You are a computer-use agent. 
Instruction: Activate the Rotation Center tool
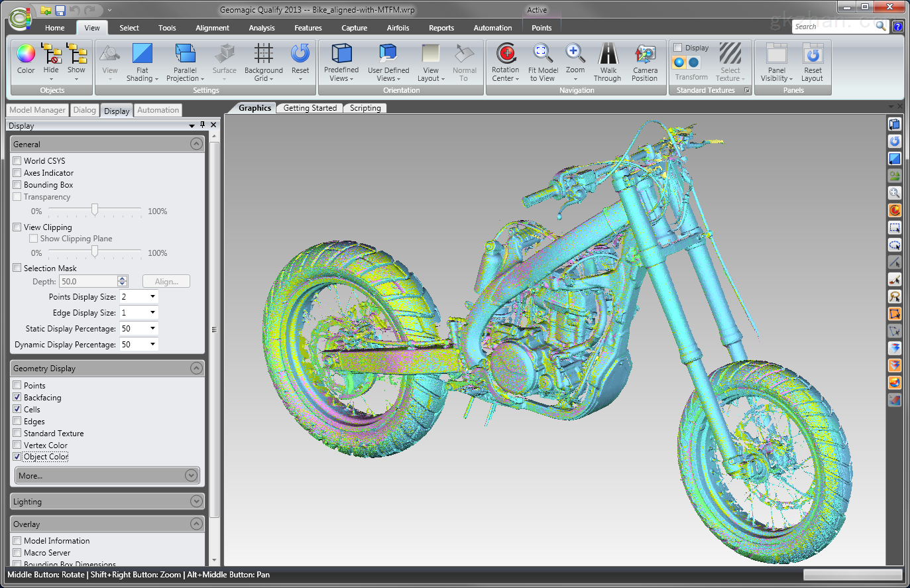[x=505, y=63]
